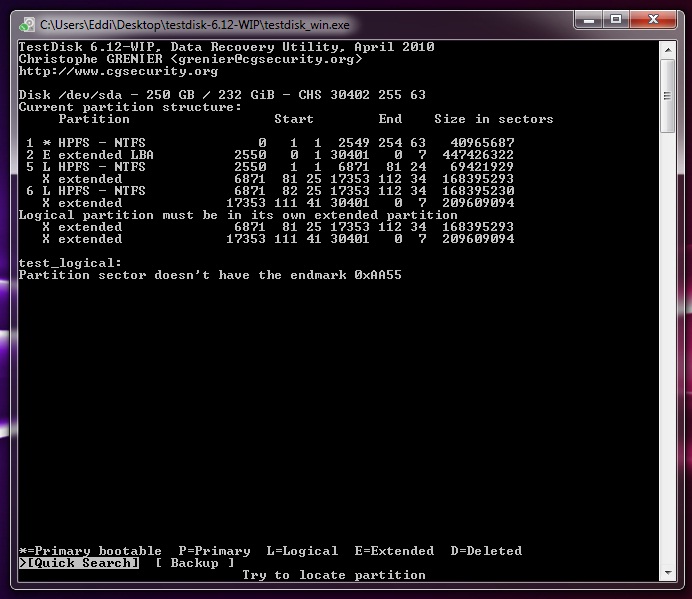Image resolution: width=692 pixels, height=599 pixels.
Task: Click the '*=Primary bootable' legend entry
Action: pyautogui.click(x=90, y=551)
